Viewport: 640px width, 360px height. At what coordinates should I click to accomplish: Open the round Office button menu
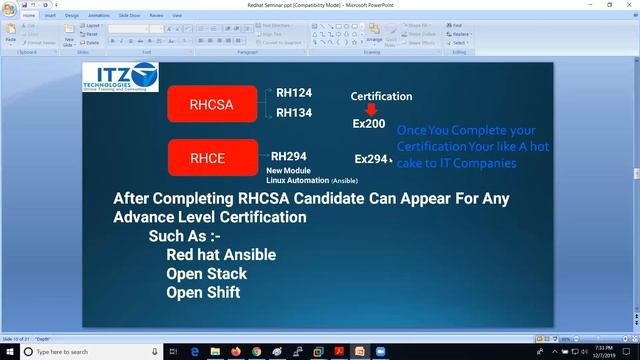tap(9, 9)
